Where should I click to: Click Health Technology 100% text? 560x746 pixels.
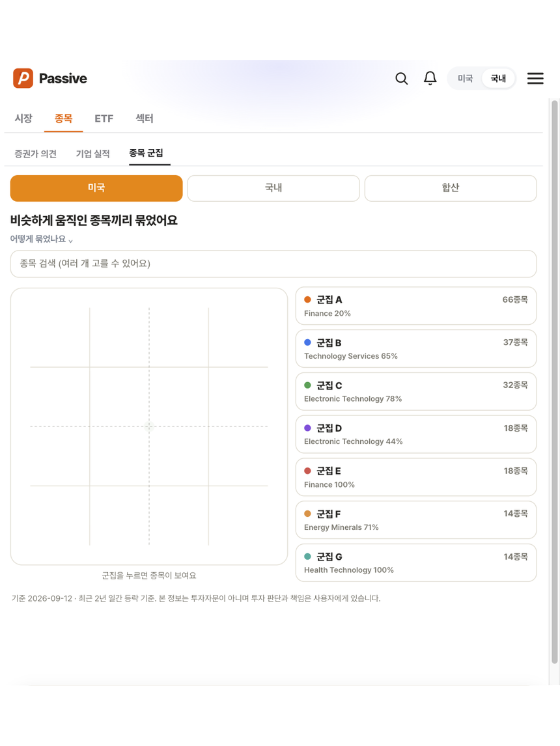click(349, 570)
